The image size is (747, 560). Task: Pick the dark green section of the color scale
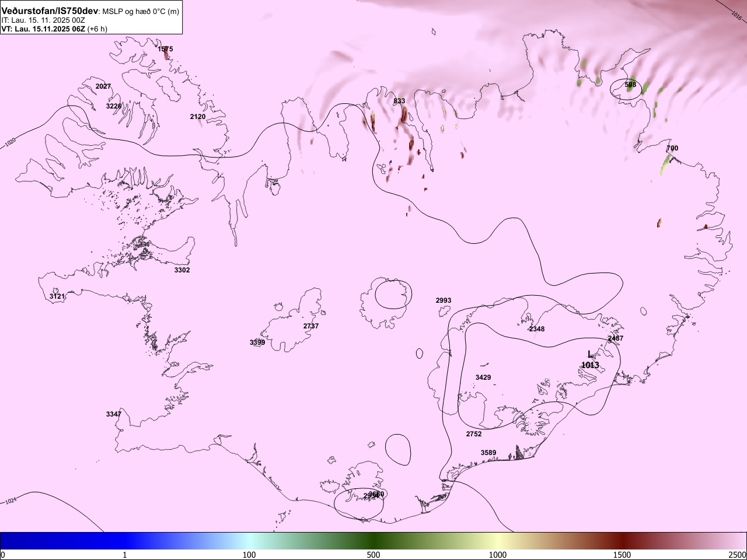coord(373,541)
